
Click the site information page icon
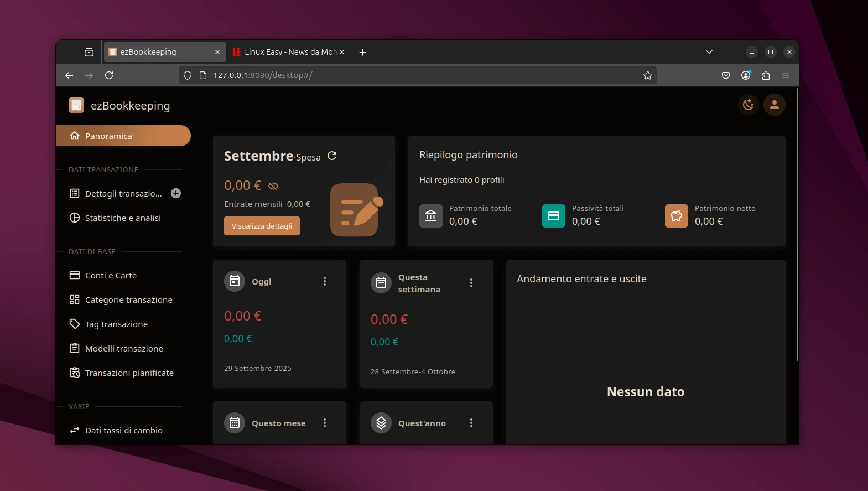point(202,75)
